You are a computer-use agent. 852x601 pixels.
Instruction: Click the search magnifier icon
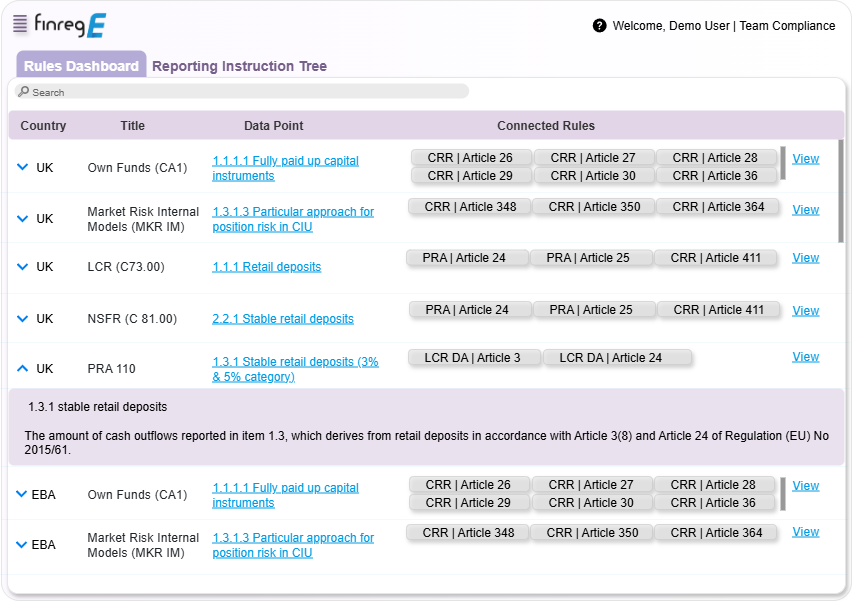[x=24, y=92]
